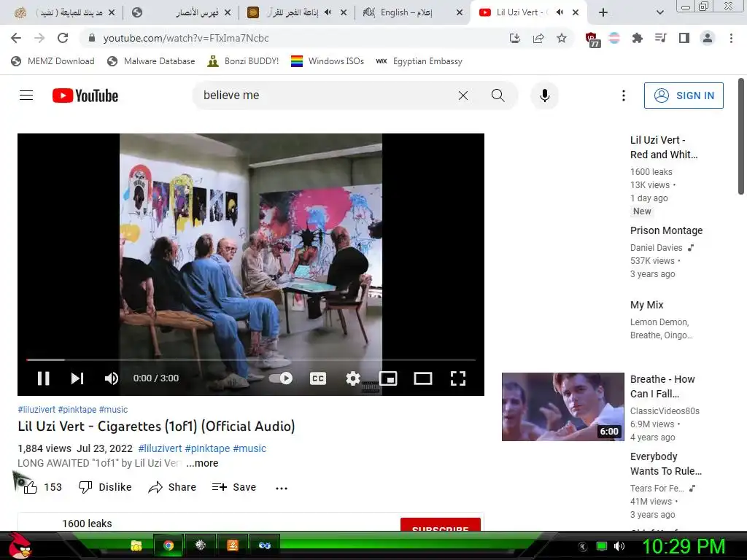Image resolution: width=747 pixels, height=560 pixels.
Task: Open Chrome from the taskbar
Action: tap(169, 545)
